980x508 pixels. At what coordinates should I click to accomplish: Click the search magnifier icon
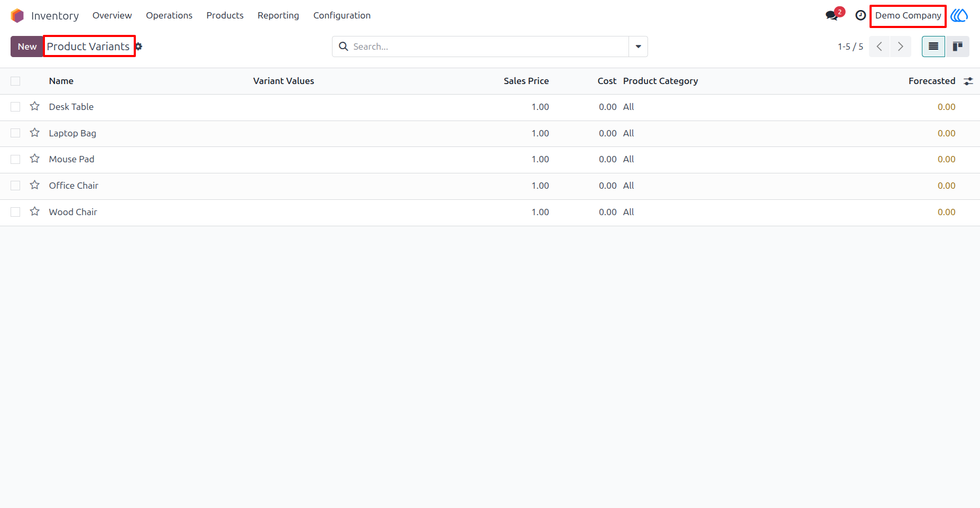(344, 47)
